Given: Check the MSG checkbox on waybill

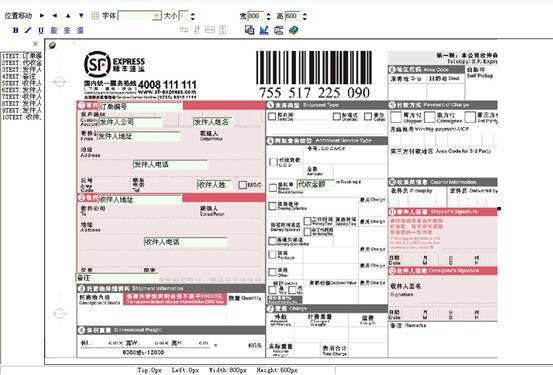Looking at the screenshot, I should tap(242, 185).
